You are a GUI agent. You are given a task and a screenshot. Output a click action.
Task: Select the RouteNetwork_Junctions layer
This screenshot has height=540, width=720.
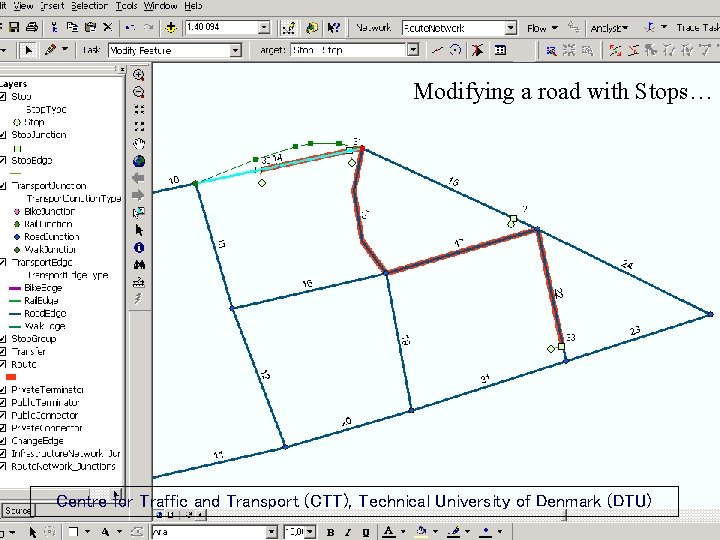point(63,467)
